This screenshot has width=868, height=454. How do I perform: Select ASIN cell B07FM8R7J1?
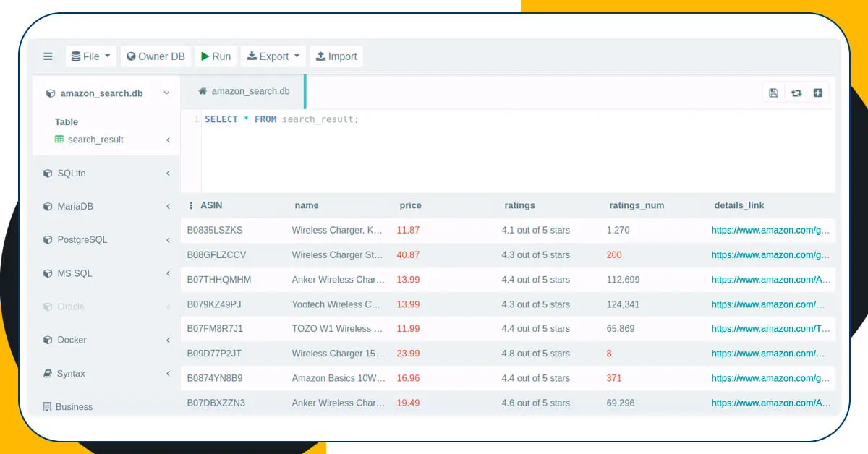click(x=215, y=329)
